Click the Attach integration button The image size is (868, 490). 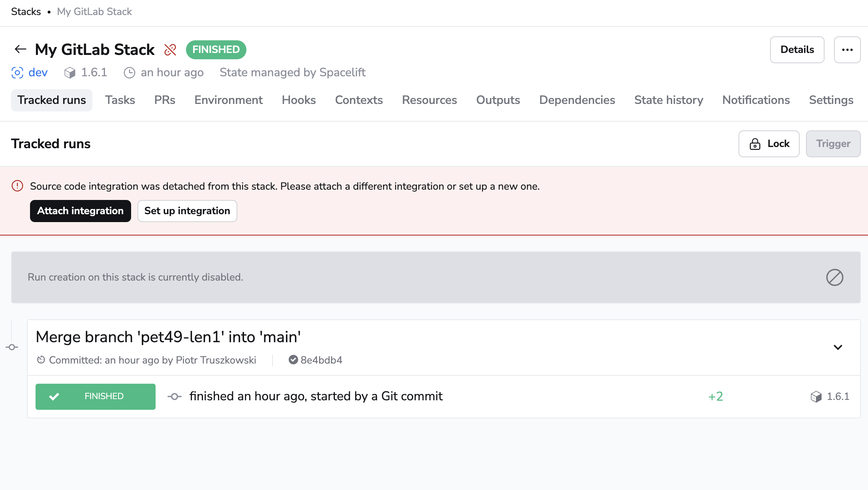point(80,211)
